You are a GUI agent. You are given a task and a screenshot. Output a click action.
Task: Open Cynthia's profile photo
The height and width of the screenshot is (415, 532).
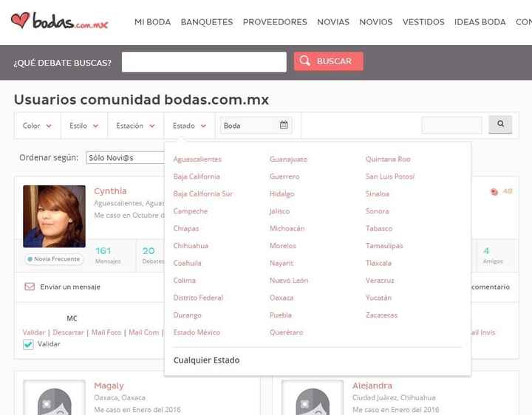[54, 216]
